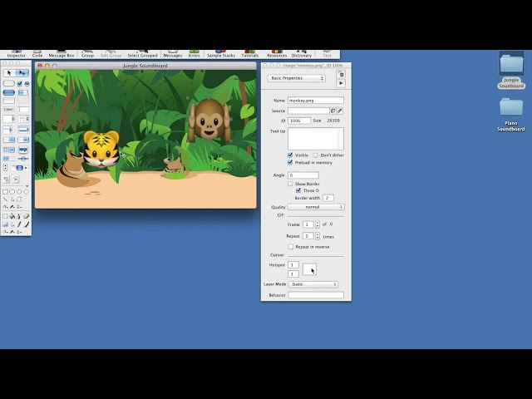Viewport: 532px width, 399px height.
Task: Click the empty Source input field
Action: [x=308, y=111]
